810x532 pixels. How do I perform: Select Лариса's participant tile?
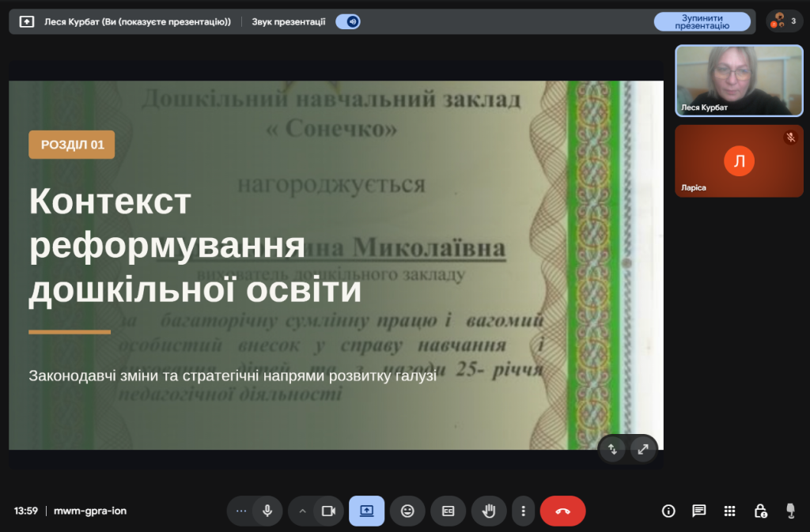(739, 161)
